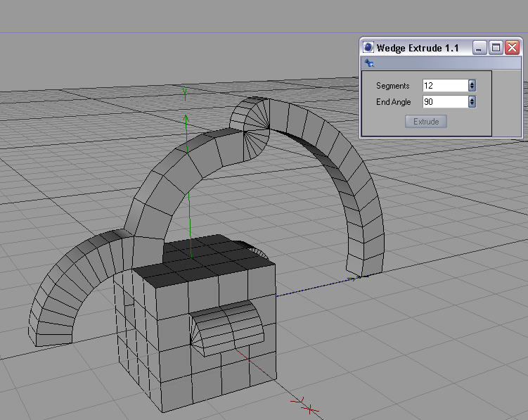Maximize the Wedge Extrude window
Viewport: 528px width, 420px height.
pos(496,48)
